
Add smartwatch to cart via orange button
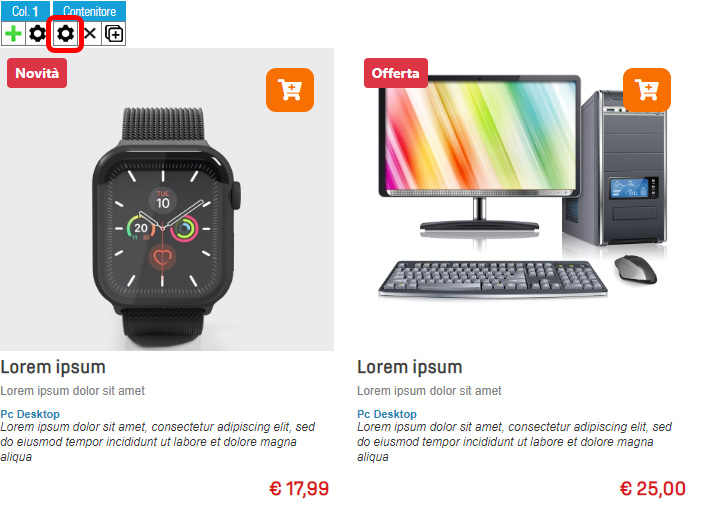point(290,90)
